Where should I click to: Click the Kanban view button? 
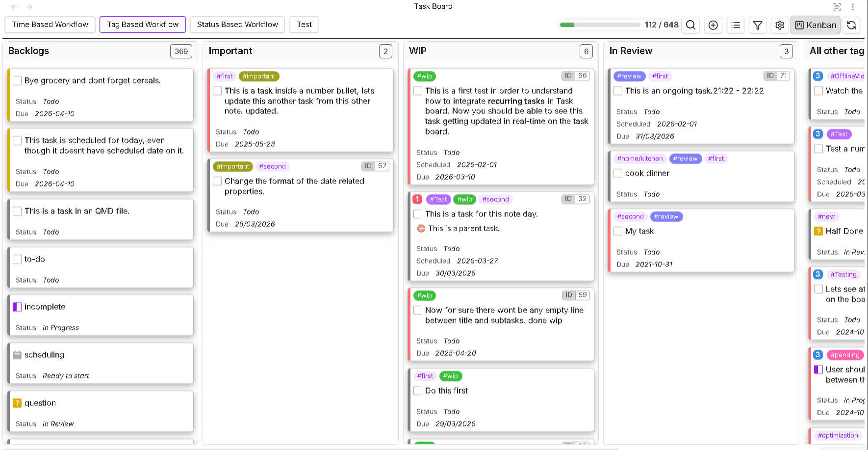pos(815,25)
